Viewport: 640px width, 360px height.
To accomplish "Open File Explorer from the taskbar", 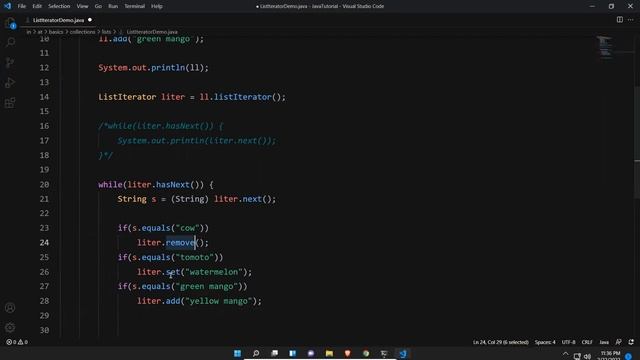I will tap(329, 353).
